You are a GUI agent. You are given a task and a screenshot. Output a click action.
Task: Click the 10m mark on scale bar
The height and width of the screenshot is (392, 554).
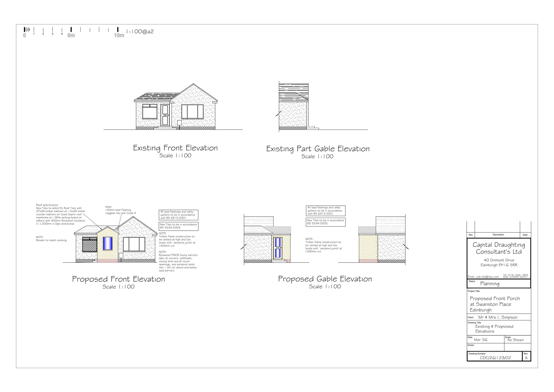[x=119, y=35]
